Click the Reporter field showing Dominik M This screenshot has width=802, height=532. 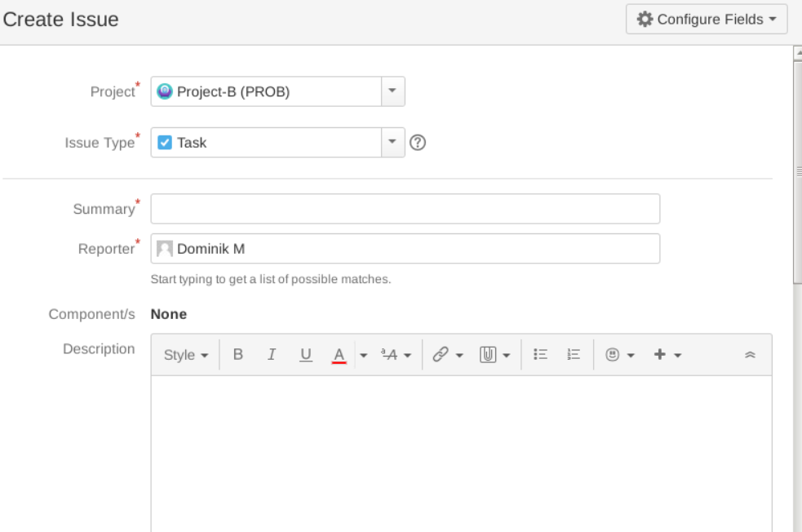(x=405, y=249)
